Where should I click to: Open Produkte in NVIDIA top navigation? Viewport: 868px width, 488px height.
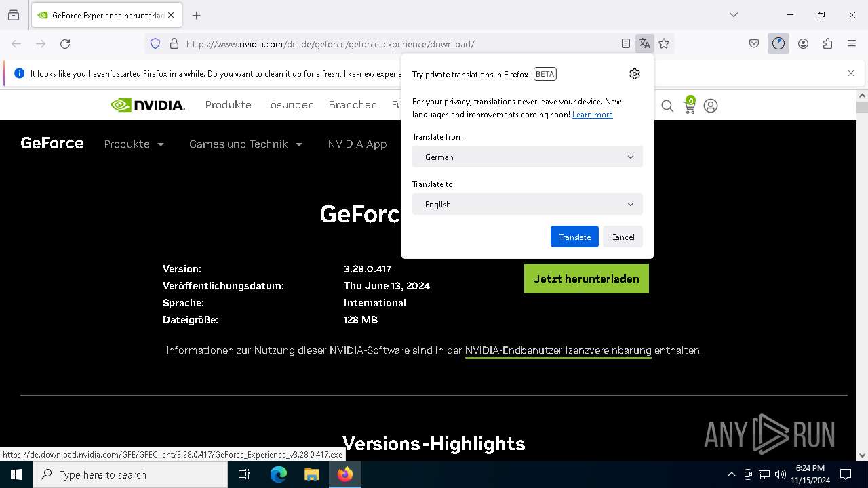pos(229,105)
